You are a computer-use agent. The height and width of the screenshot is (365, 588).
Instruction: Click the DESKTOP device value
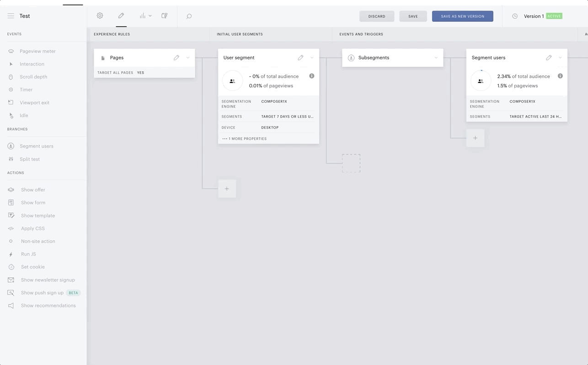(270, 128)
